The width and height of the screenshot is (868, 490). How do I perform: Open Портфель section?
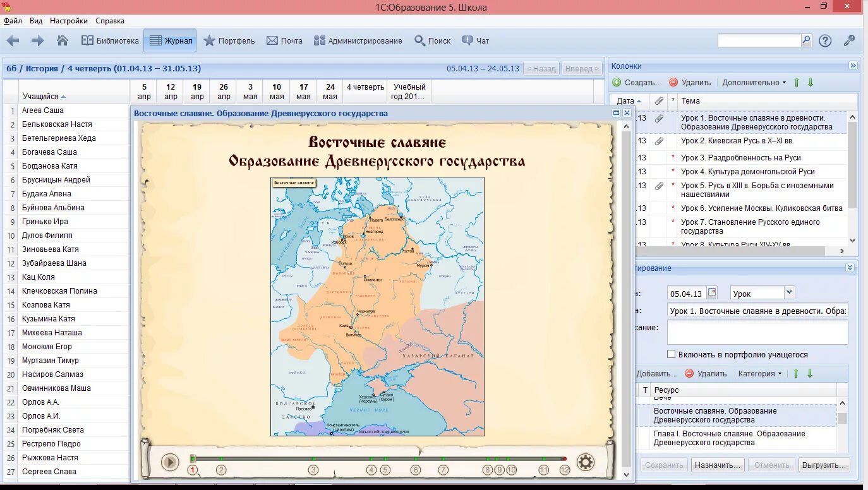click(229, 40)
